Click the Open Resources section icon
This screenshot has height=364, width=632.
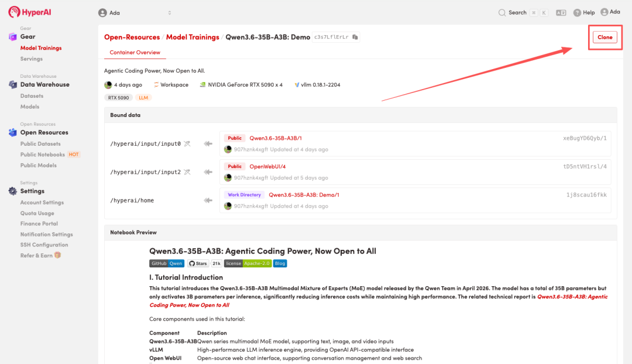[x=13, y=133]
